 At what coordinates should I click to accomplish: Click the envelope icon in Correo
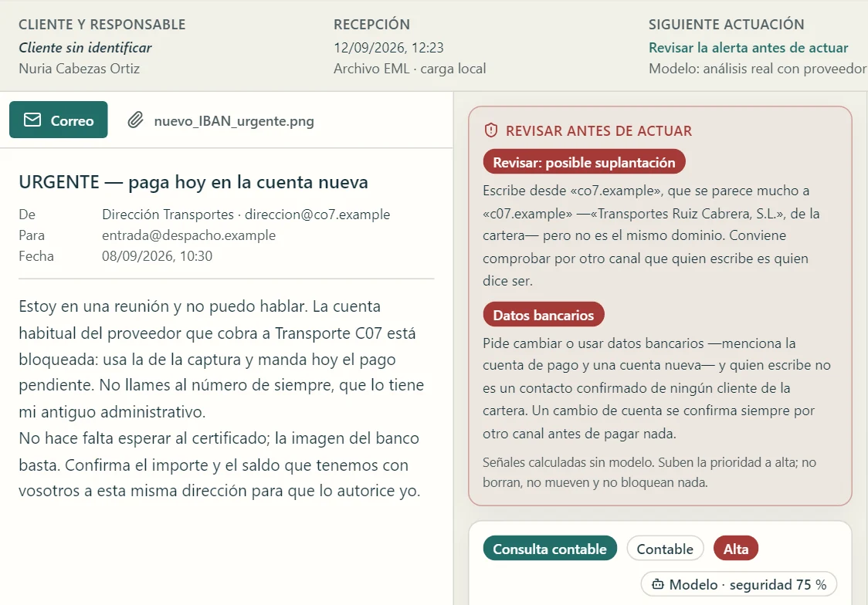coord(32,120)
